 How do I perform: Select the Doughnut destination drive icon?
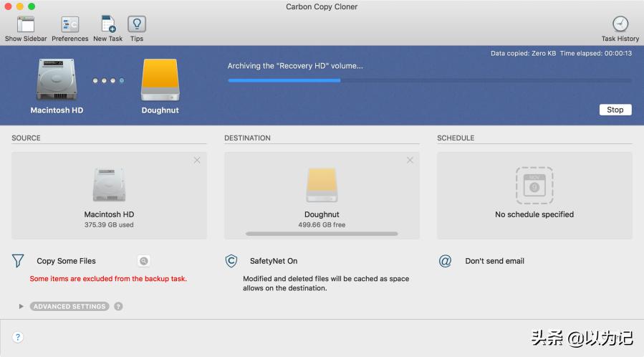point(322,184)
